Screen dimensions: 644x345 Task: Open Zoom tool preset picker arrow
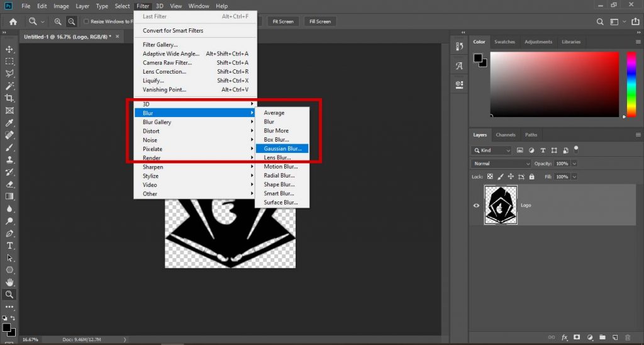[x=42, y=22]
